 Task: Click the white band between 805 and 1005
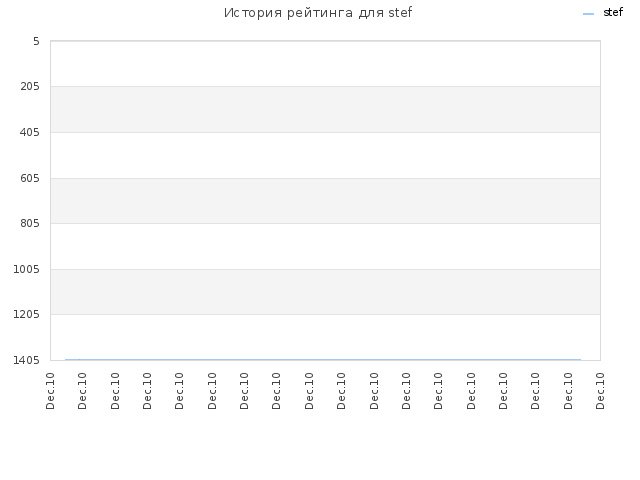[325, 246]
